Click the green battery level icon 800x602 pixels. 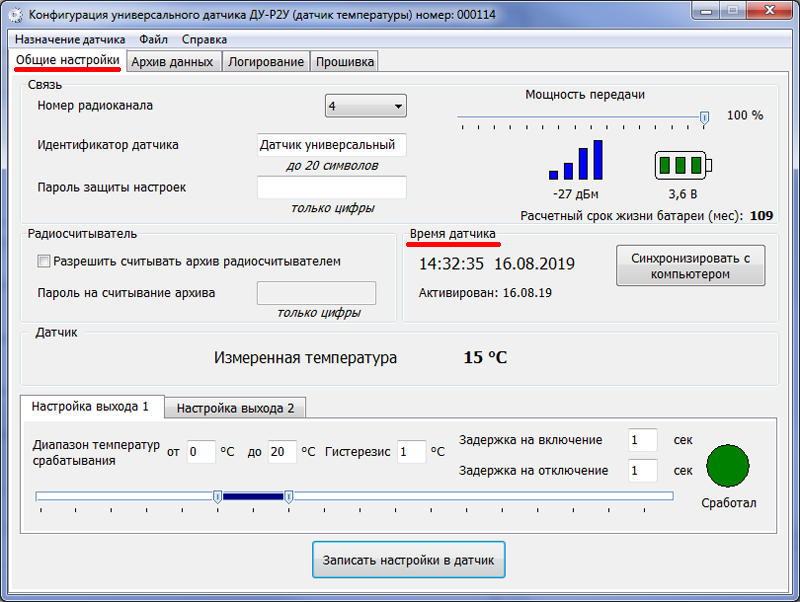click(x=683, y=165)
